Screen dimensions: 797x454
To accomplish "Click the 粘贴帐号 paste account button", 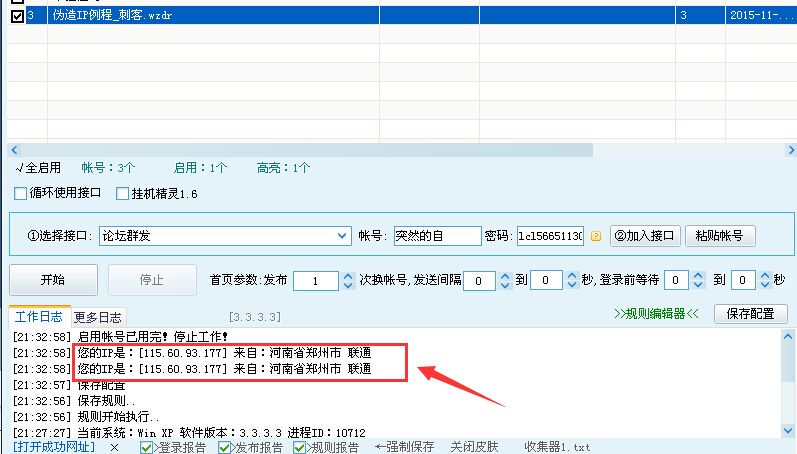I will [x=720, y=236].
